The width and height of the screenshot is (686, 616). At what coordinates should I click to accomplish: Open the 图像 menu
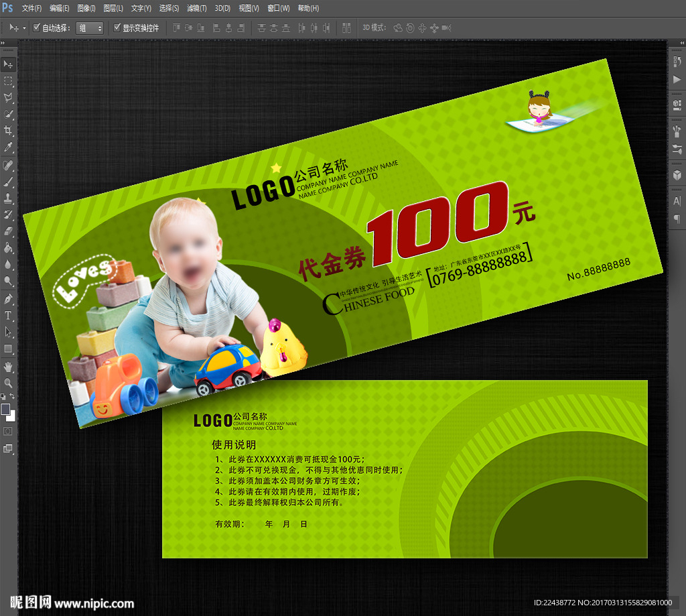(86, 8)
